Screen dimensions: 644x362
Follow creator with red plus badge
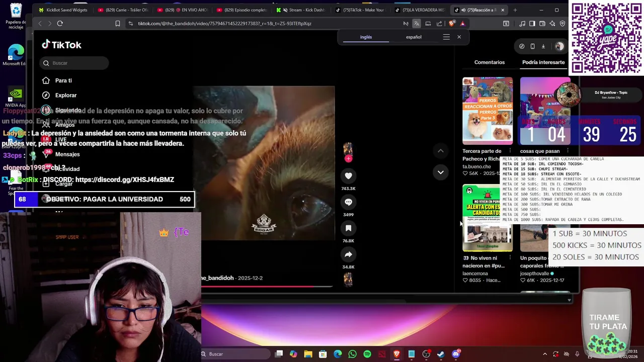point(348,159)
